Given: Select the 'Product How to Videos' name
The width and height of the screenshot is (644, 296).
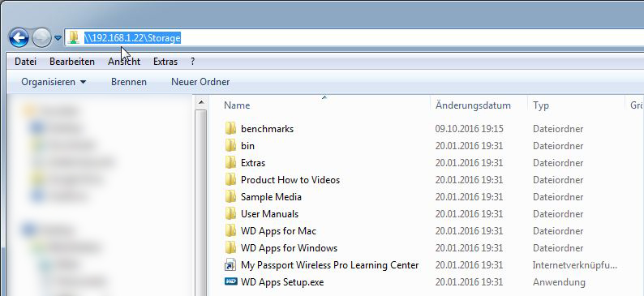Looking at the screenshot, I should 290,180.
